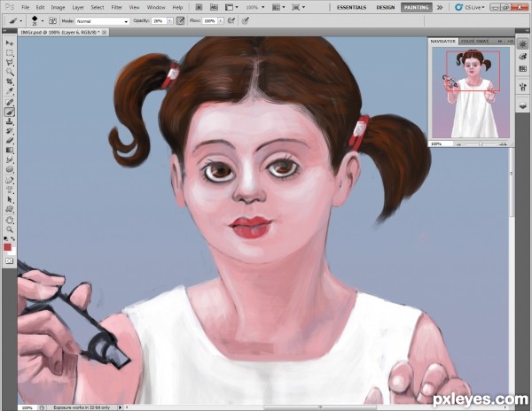Click the Navigator zoom slider handle
This screenshot has height=411, width=532.
tap(481, 144)
